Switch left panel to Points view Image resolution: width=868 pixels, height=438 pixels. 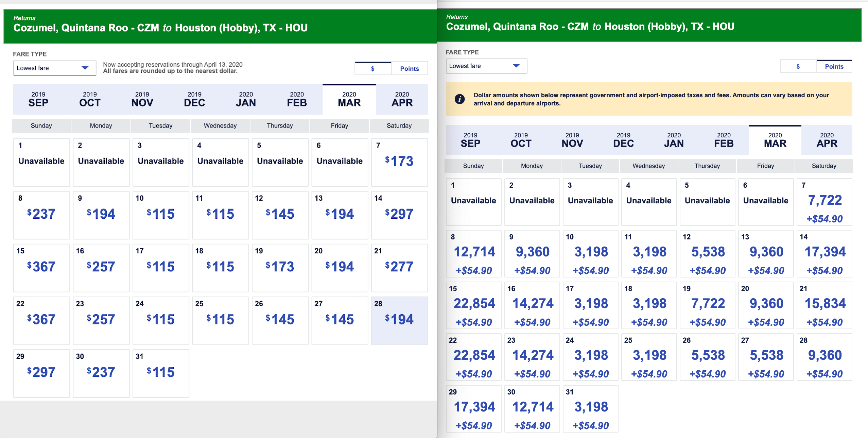coord(409,69)
